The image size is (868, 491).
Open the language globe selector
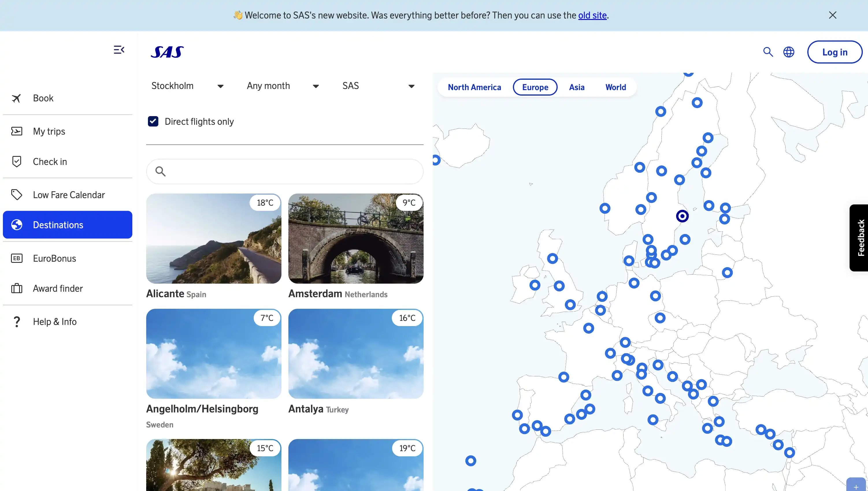coord(788,52)
